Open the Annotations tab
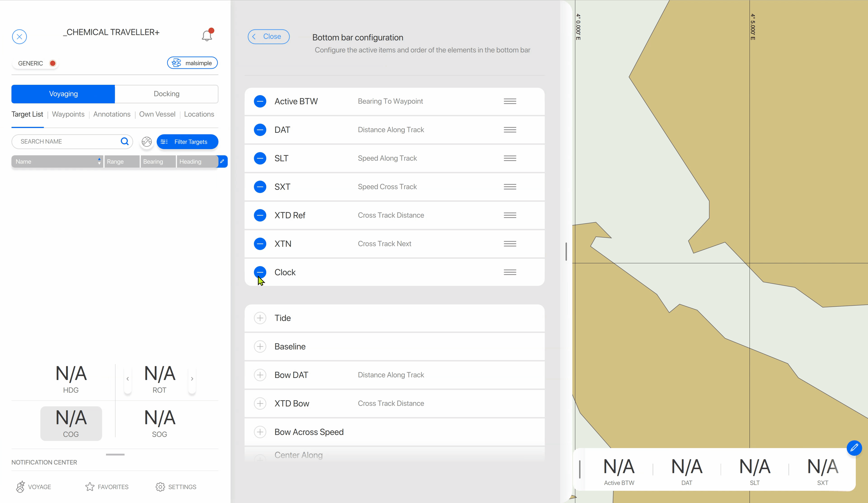Viewport: 868px width, 503px height. click(x=112, y=114)
